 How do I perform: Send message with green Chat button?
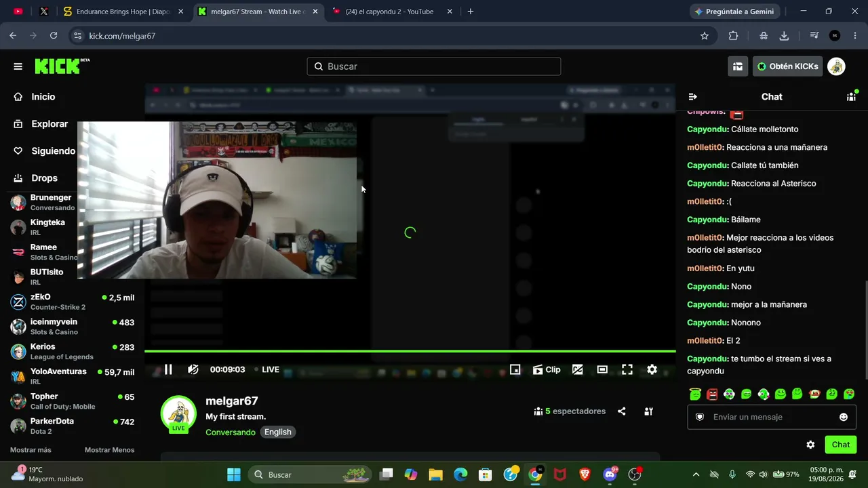pos(841,445)
